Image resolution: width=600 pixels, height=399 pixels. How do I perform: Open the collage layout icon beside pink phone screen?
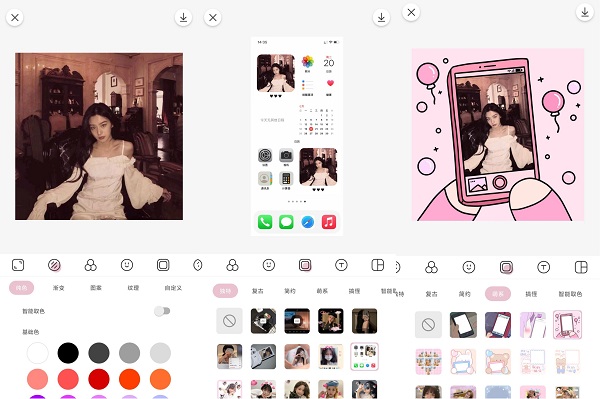581,267
